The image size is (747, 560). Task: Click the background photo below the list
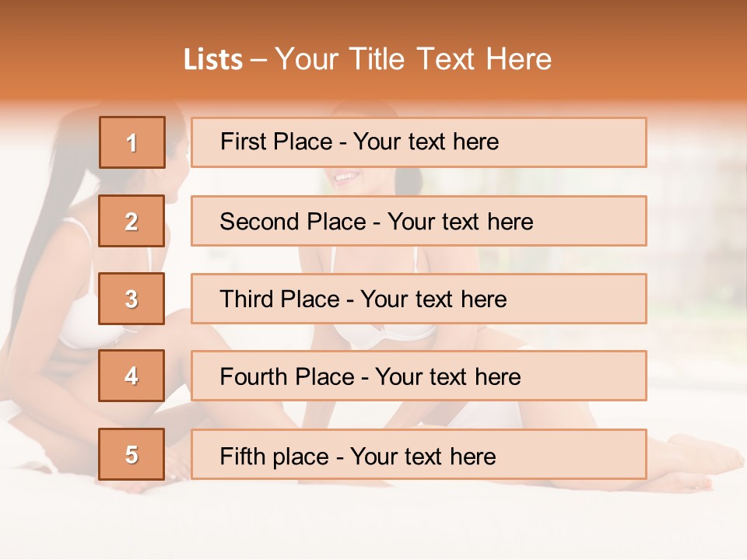pos(373,521)
